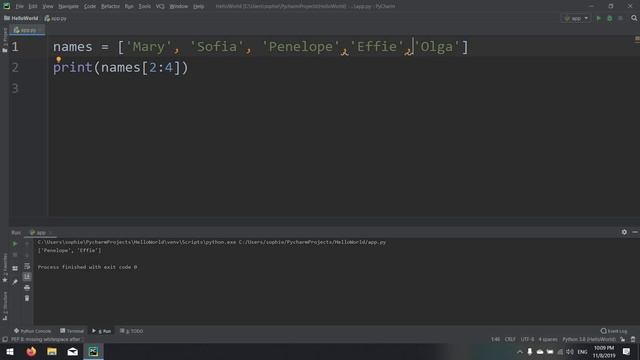This screenshot has width=640, height=360.
Task: Open the Refactor menu
Action: click(110, 7)
